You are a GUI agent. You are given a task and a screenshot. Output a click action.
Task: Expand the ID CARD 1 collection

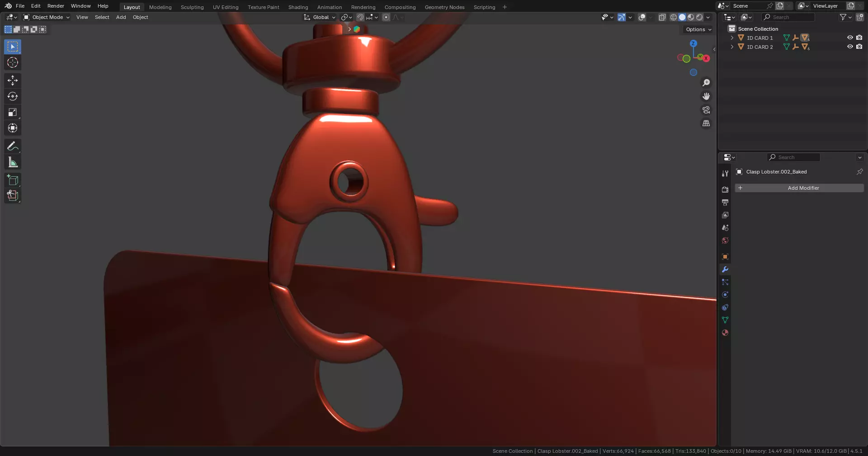[x=732, y=38]
